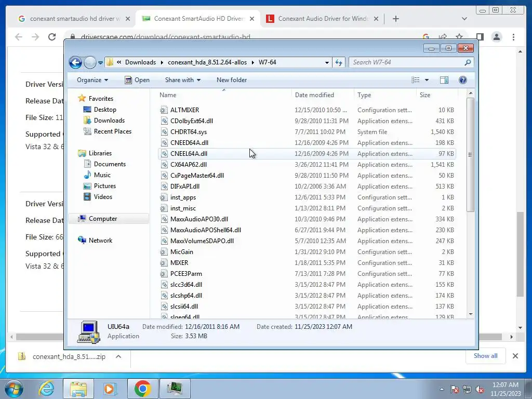
Task: Select Computer in the navigation pane
Action: click(x=103, y=219)
